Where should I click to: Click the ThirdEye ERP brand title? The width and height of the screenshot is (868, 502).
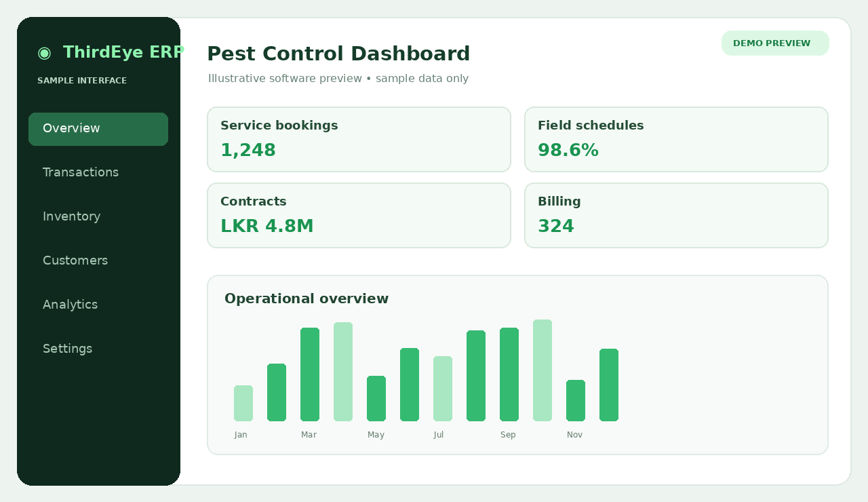tap(123, 53)
